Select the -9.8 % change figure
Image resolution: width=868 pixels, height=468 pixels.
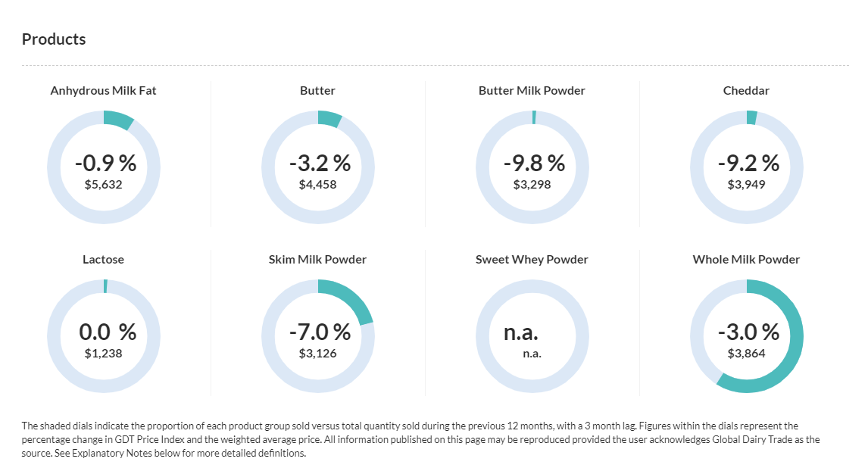tap(534, 163)
